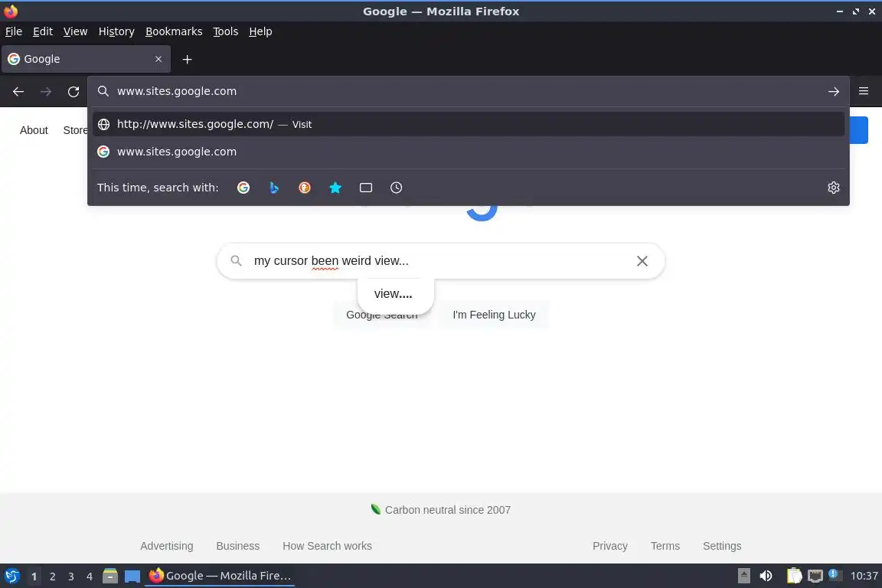Image resolution: width=882 pixels, height=588 pixels.
Task: Click the I'm Feeling Lucky button
Action: tap(494, 315)
